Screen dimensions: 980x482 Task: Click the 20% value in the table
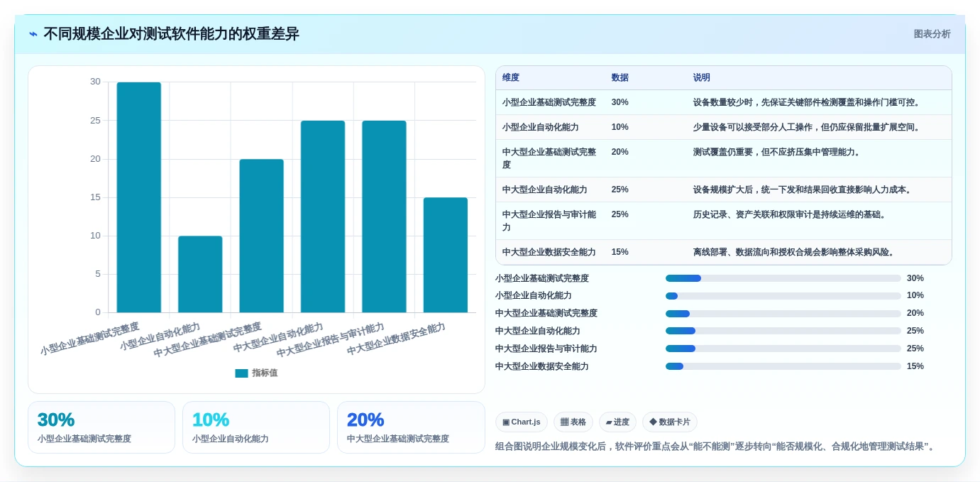coord(620,152)
